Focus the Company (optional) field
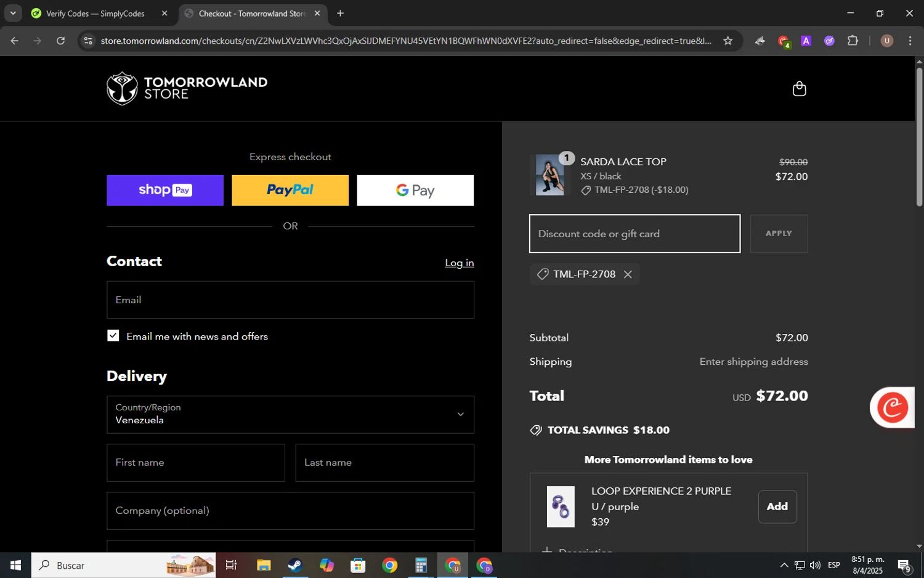 290,511
